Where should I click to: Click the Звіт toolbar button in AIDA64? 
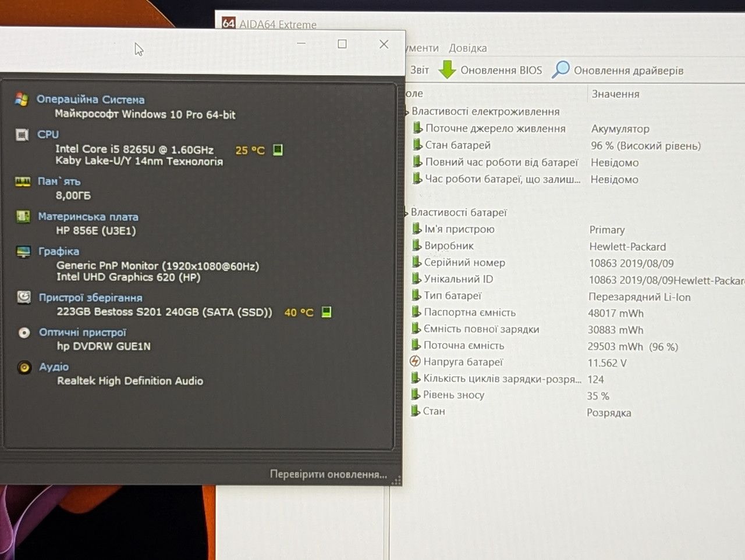point(419,70)
